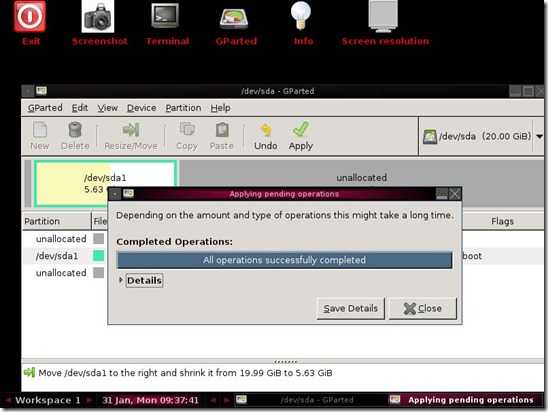Click the green /dev/sda1 color square
Viewport: 548px width, 412px height.
click(99, 256)
